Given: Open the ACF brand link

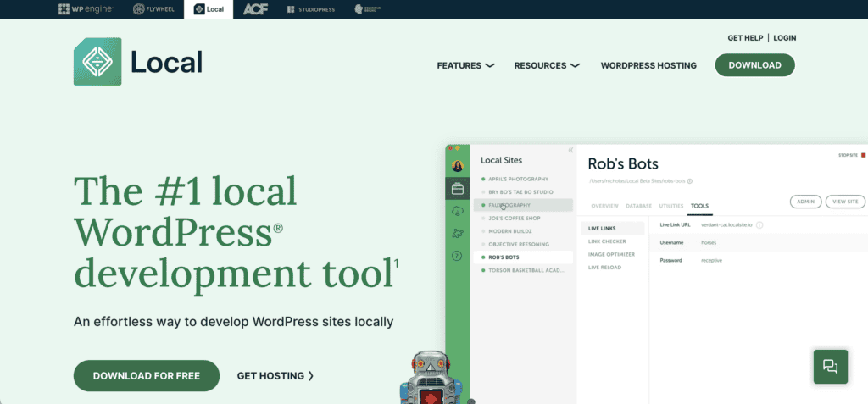Looking at the screenshot, I should click(255, 9).
